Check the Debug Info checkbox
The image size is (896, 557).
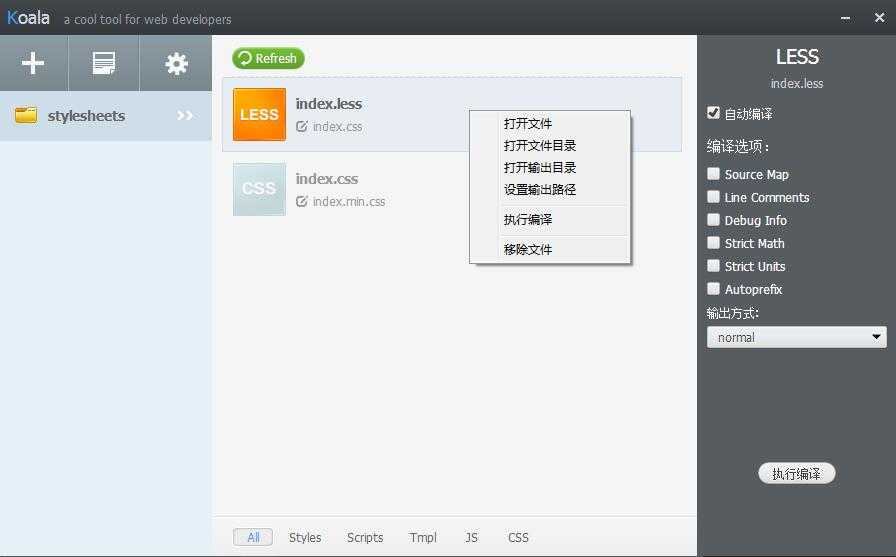tap(713, 219)
